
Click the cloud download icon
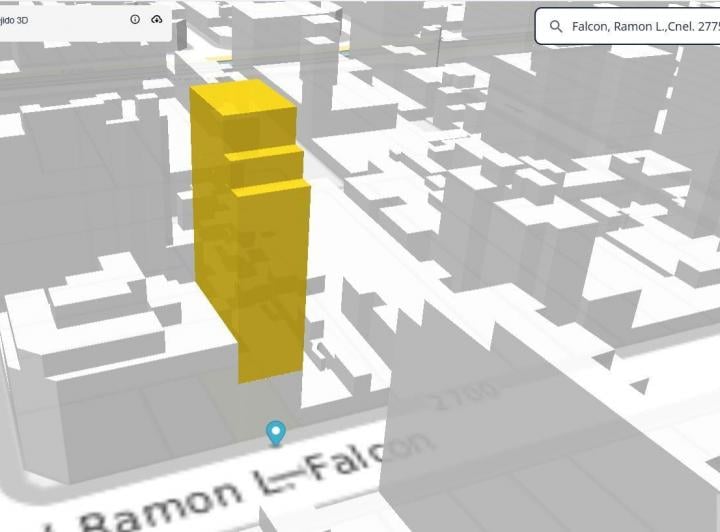point(157,19)
